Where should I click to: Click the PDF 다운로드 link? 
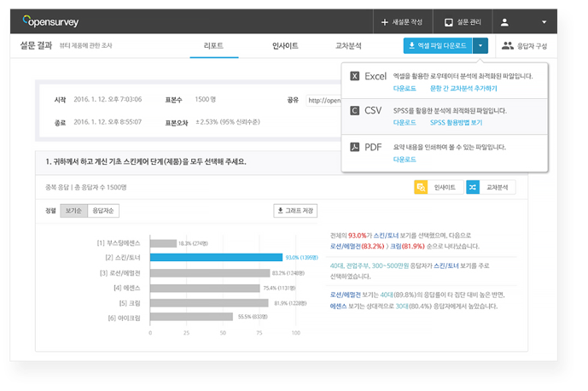405,159
